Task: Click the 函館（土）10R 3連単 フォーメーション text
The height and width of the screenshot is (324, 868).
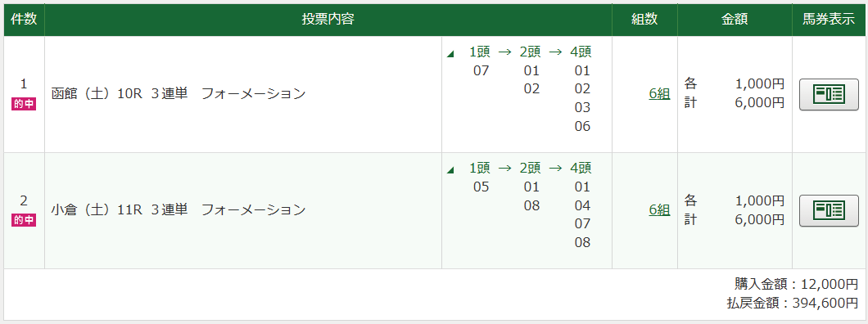Action: click(179, 94)
